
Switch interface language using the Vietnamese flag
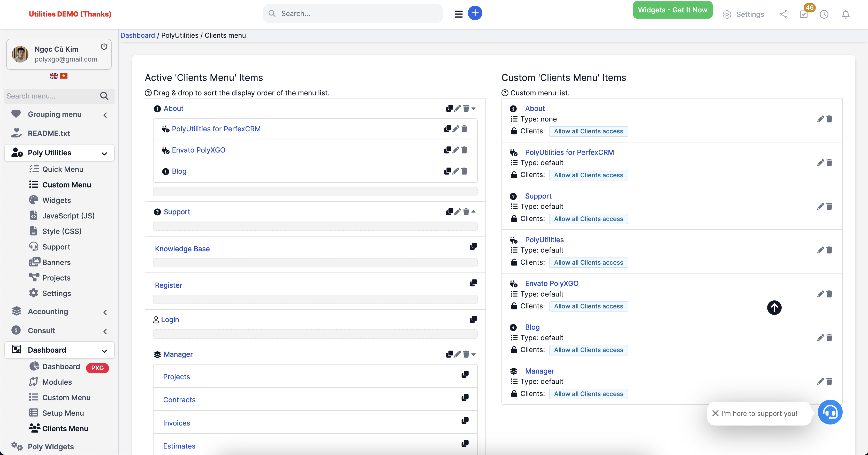(x=64, y=75)
